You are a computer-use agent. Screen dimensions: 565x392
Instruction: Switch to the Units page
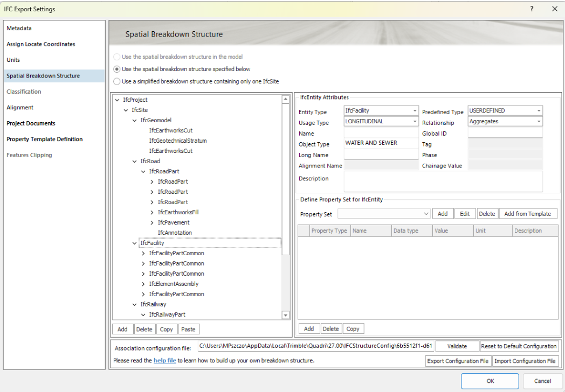click(13, 60)
